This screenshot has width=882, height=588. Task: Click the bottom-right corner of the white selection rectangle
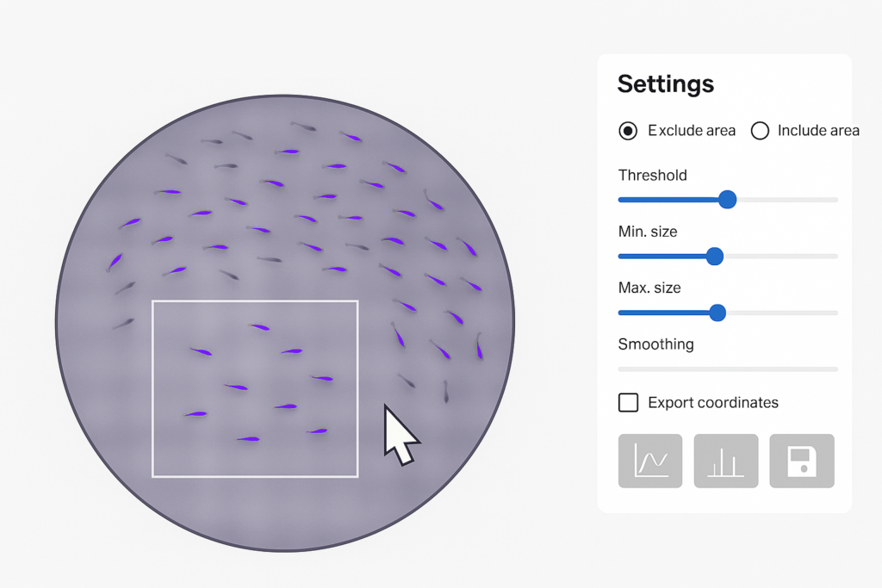(357, 476)
